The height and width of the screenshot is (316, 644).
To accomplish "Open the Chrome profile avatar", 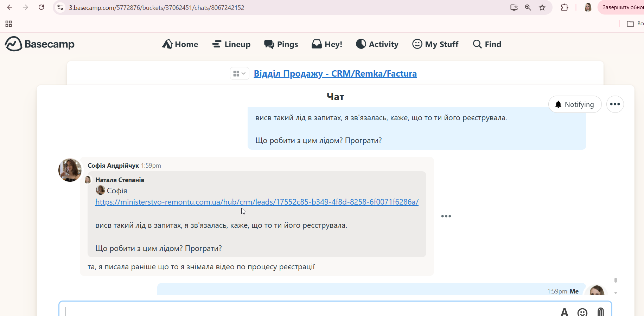I will [x=588, y=7].
